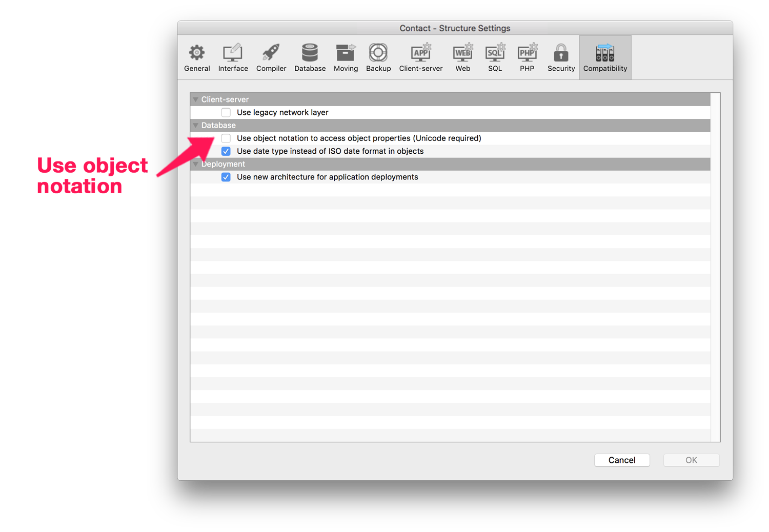Screen dimensions: 769x532
Task: Enable Use legacy network layer checkbox
Action: [226, 112]
